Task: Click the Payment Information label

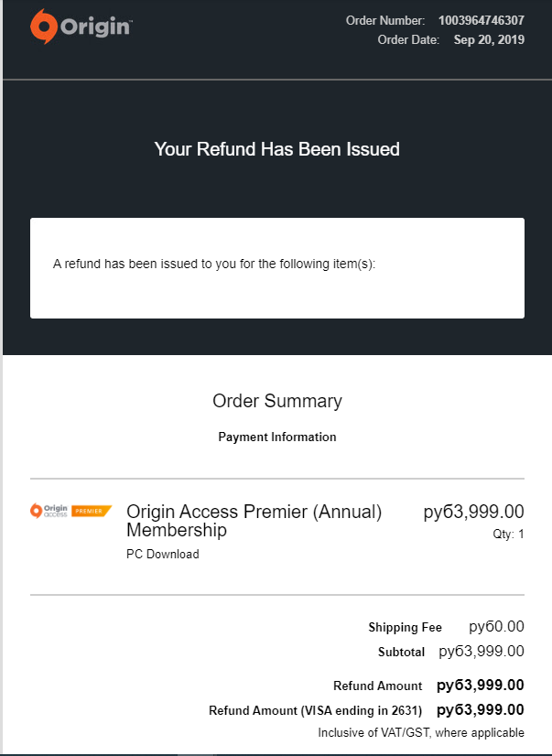Action: 277,437
